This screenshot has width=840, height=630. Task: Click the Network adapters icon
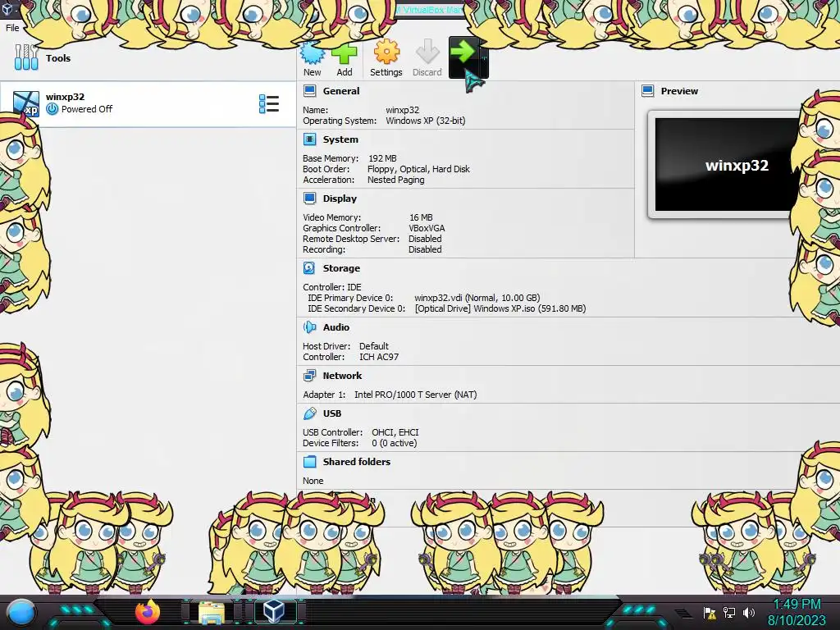[309, 376]
